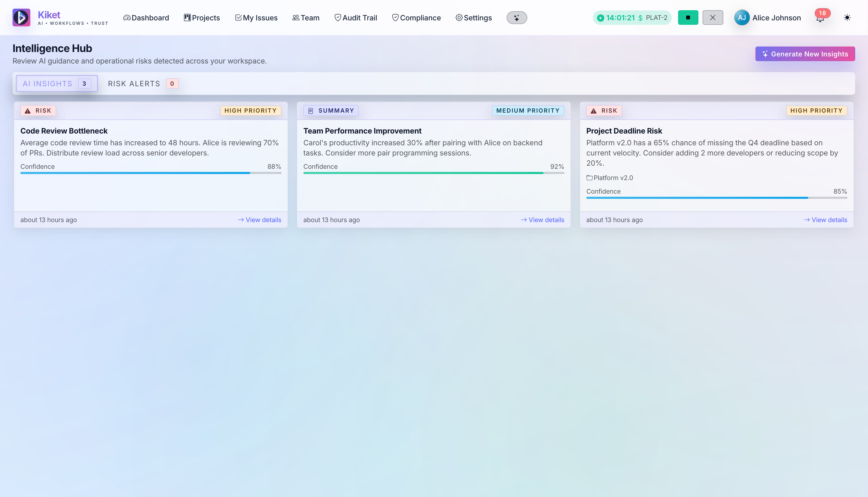
Task: Open the AI sparkle assistant button
Action: 516,18
